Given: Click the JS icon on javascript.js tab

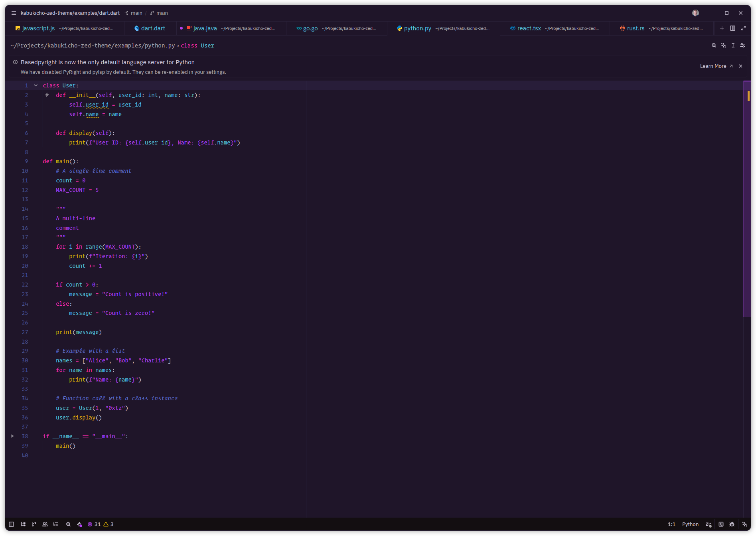Looking at the screenshot, I should tap(18, 28).
